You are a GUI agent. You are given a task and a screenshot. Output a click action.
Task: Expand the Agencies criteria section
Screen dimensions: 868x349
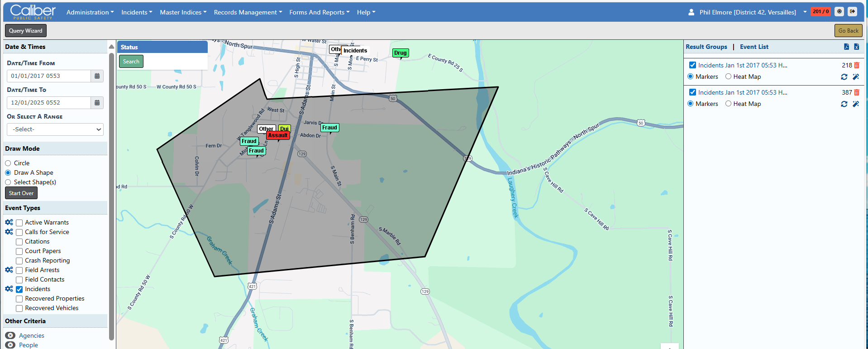10,335
